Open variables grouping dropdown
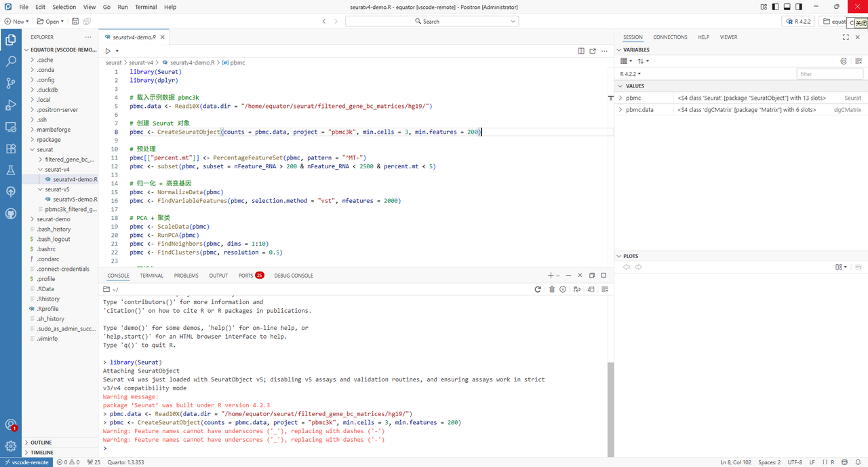 625,61
